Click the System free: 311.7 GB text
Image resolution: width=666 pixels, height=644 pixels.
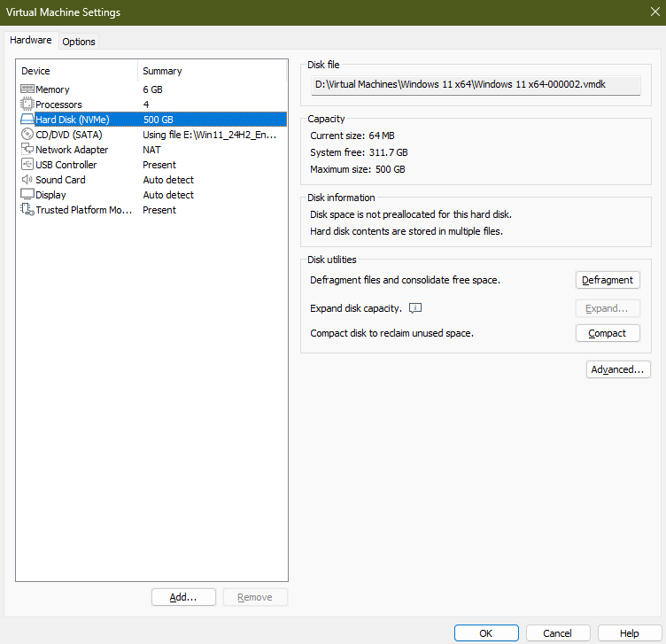click(359, 152)
